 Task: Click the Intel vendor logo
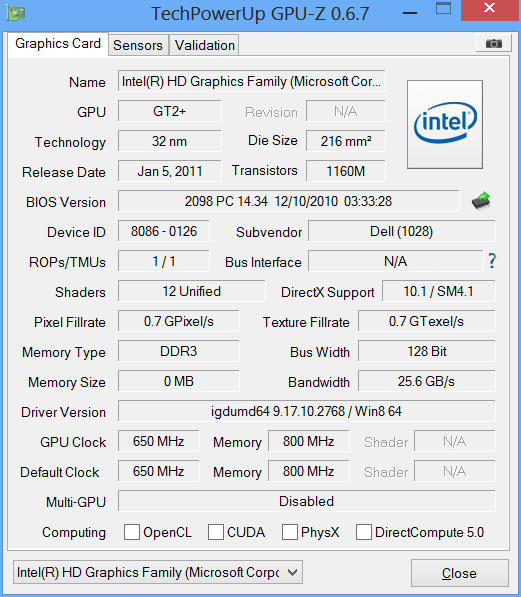coord(445,124)
